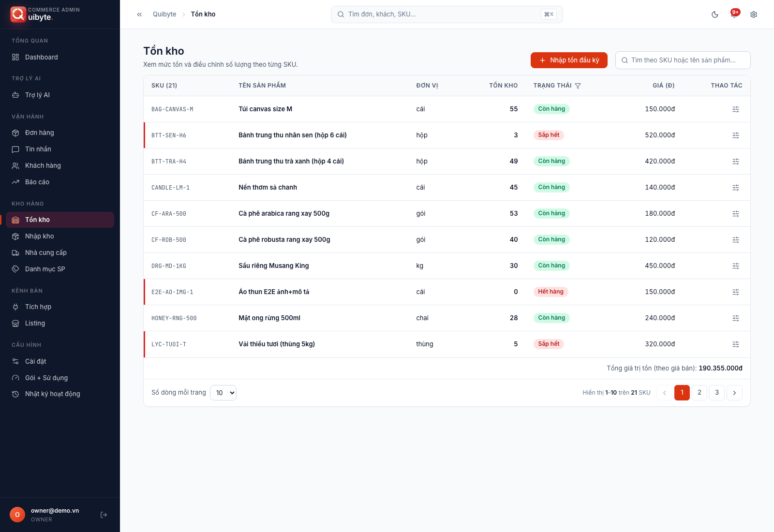Open the Đơn hàng menu item
Viewport: 774px width, 532px height.
tap(60, 133)
